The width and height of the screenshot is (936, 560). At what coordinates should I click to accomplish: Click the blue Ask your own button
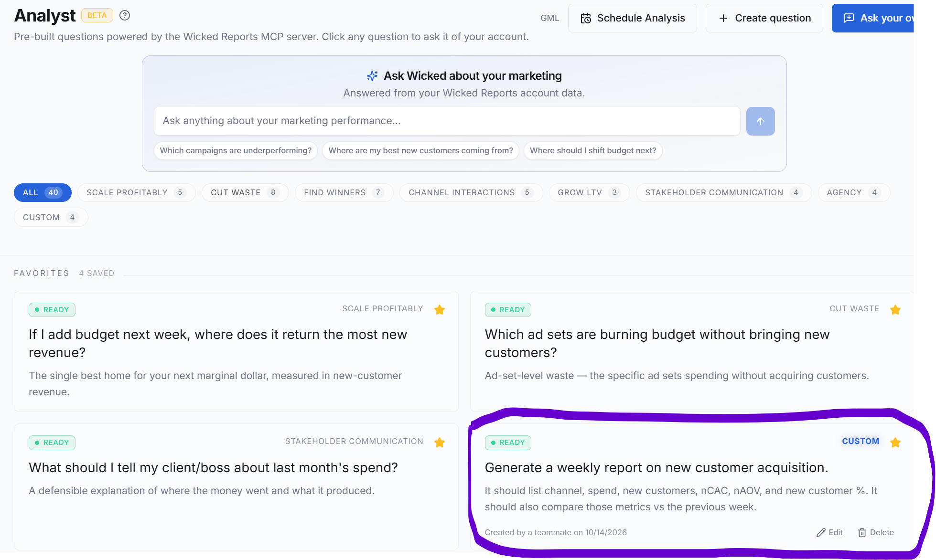(873, 18)
